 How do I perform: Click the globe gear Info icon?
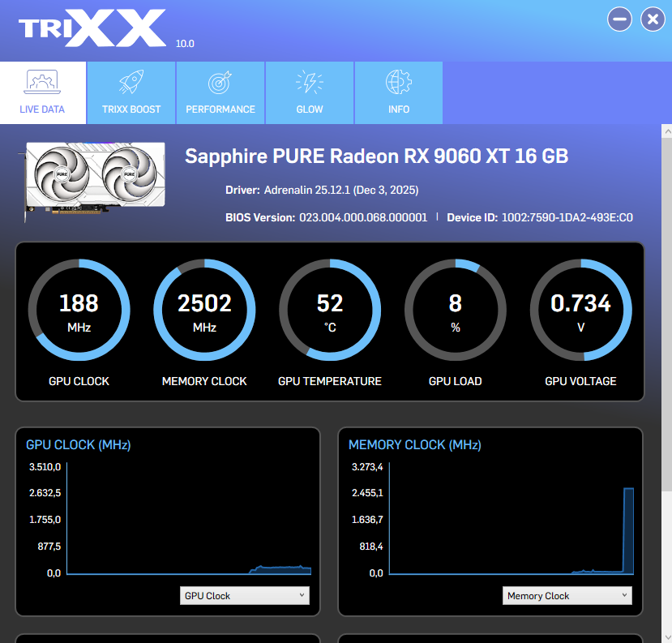399,82
